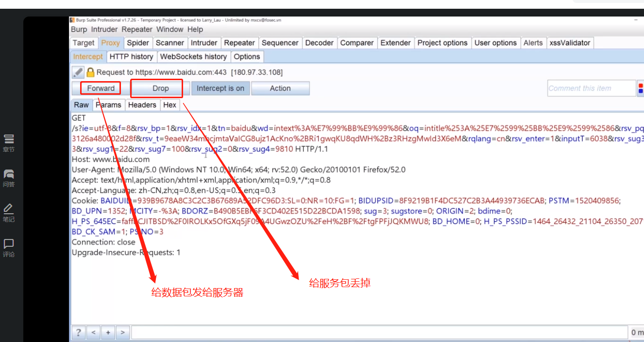Open the Intruder menu in menu bar
Viewport: 644px width, 342px height.
pos(104,30)
